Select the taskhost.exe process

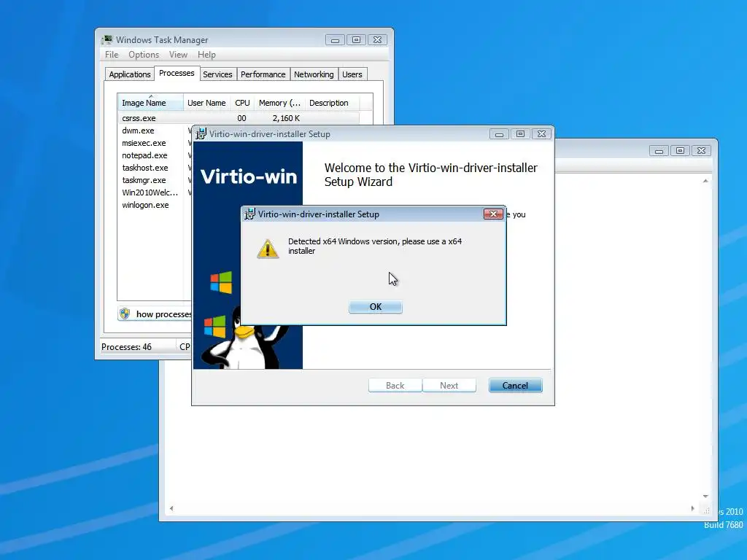point(145,168)
